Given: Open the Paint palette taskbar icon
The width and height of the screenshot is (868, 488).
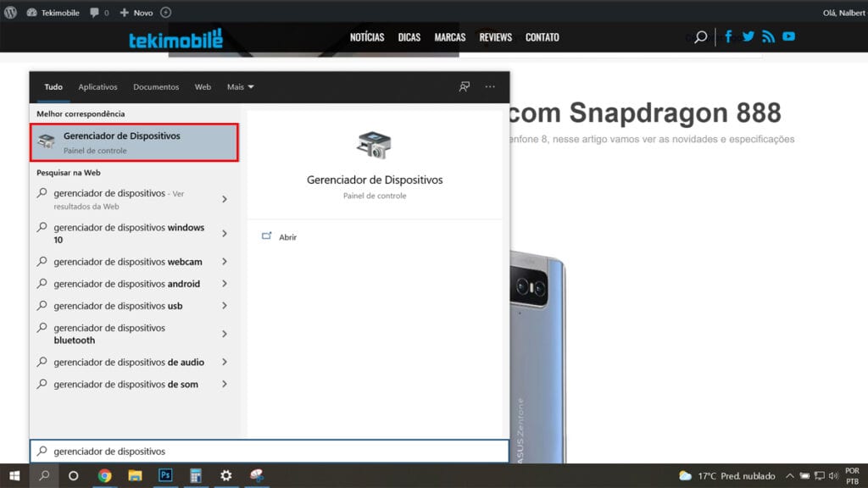Looking at the screenshot, I should [x=256, y=476].
